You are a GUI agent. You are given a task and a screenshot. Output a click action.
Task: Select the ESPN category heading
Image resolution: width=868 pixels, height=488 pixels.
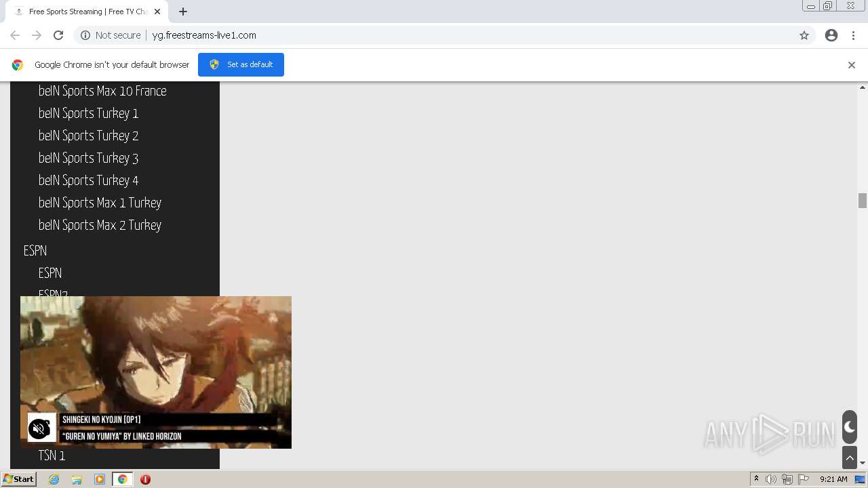click(35, 251)
